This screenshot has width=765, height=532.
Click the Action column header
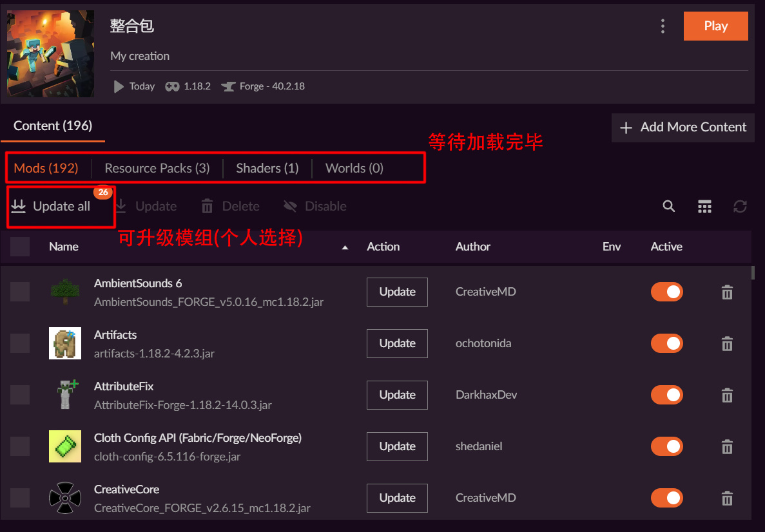(383, 247)
